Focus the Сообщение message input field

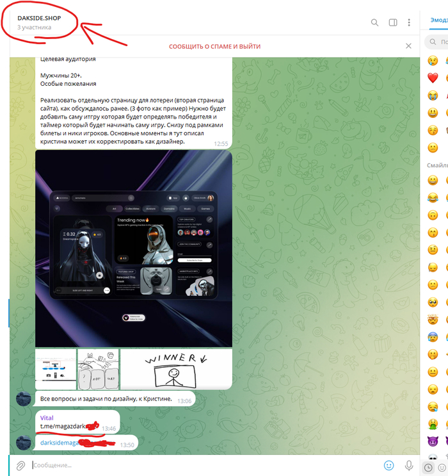click(x=205, y=465)
